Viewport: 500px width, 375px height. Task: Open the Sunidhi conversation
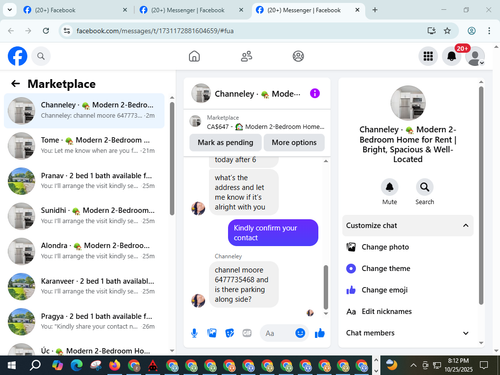pos(84,216)
